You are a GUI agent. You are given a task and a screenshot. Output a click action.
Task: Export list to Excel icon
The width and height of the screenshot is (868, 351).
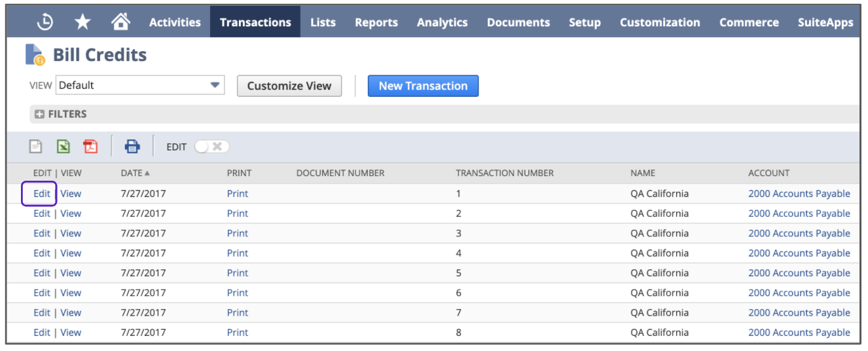[x=63, y=147]
